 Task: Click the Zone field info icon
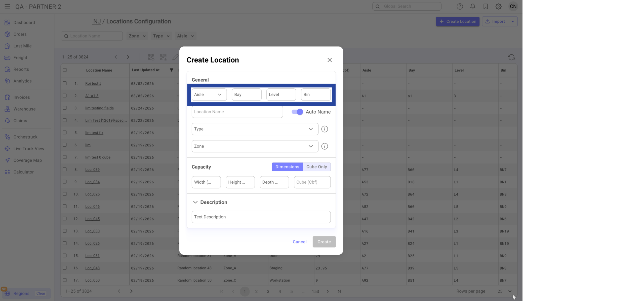pos(325,146)
